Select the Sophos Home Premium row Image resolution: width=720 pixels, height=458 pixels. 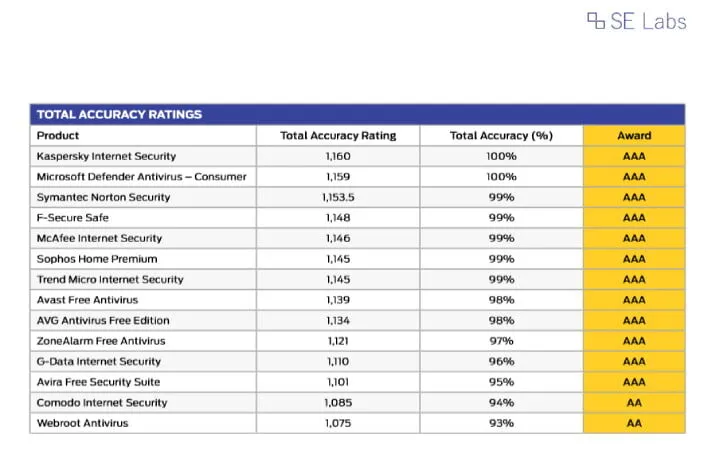358,259
